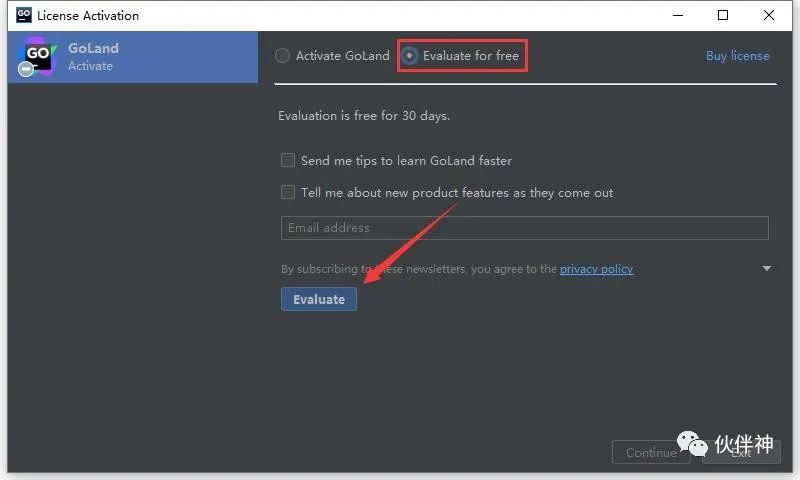
Task: Click the Continue button
Action: tap(651, 452)
